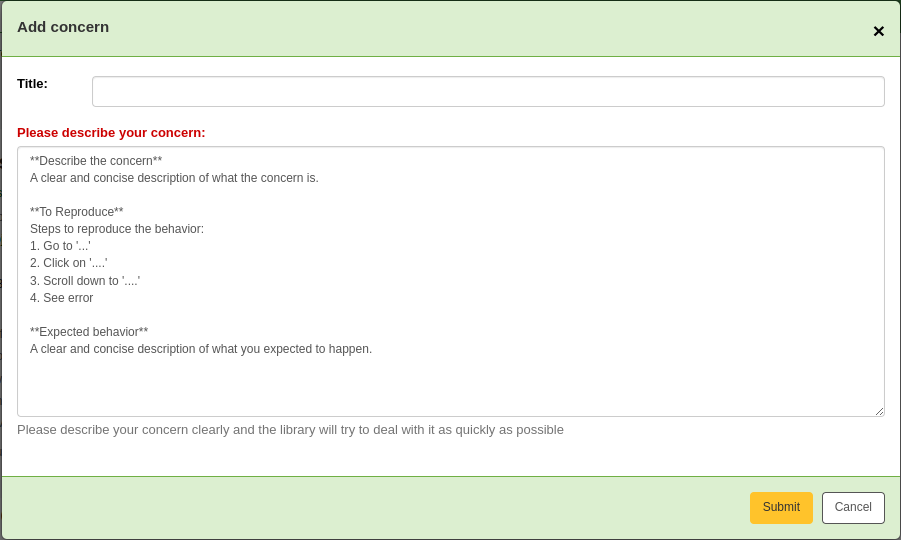
Task: Close the Add concern dialog
Action: point(878,31)
